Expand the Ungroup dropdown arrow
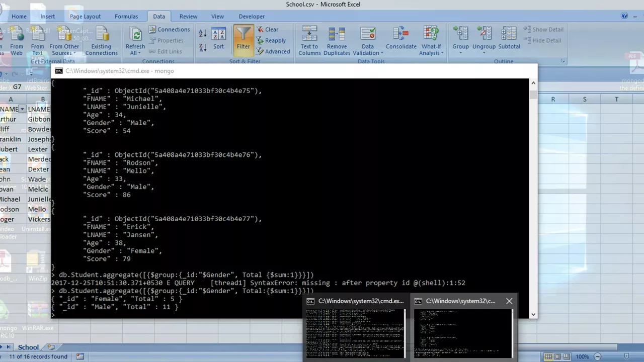 pyautogui.click(x=484, y=53)
